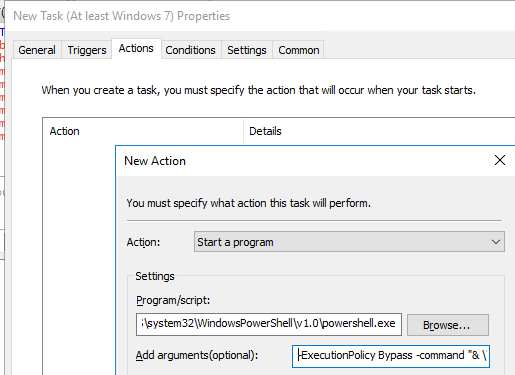Image resolution: width=515 pixels, height=375 pixels.
Task: Open the Settings tab
Action: tap(247, 50)
